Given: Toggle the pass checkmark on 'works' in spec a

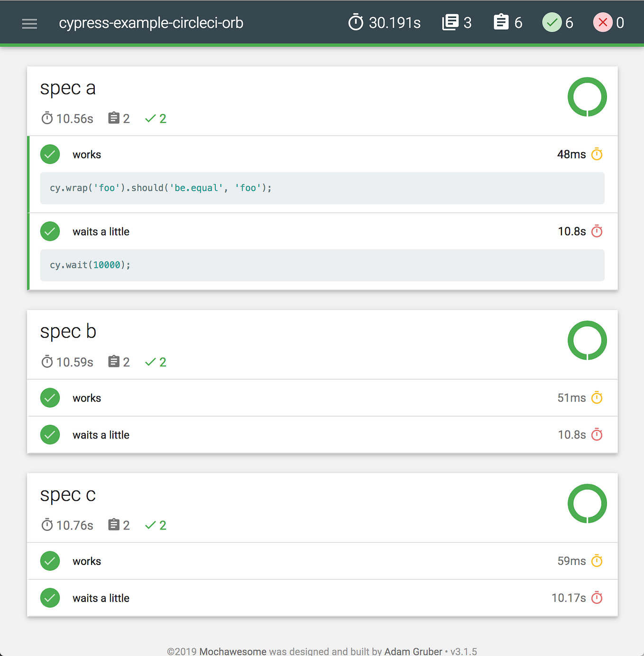Looking at the screenshot, I should (x=50, y=154).
